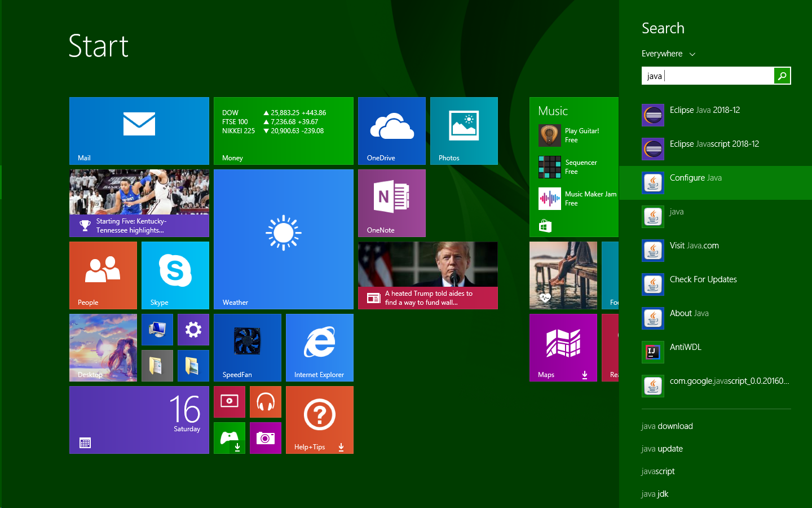812x508 pixels.
Task: Launch the Skype tile
Action: [175, 275]
